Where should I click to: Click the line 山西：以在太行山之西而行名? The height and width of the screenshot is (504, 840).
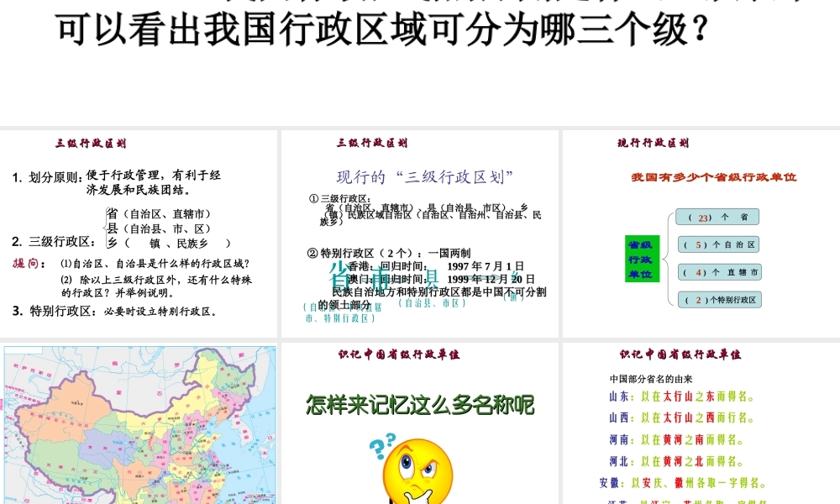coord(682,417)
